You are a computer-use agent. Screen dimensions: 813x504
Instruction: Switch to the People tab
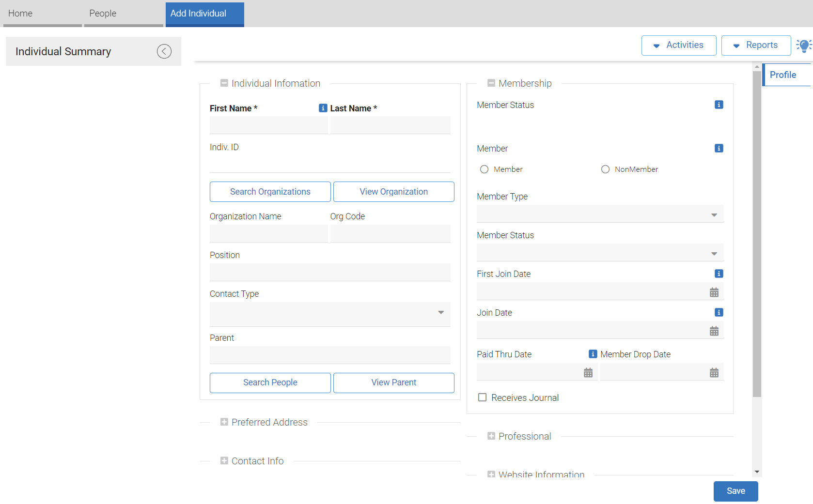(x=124, y=14)
